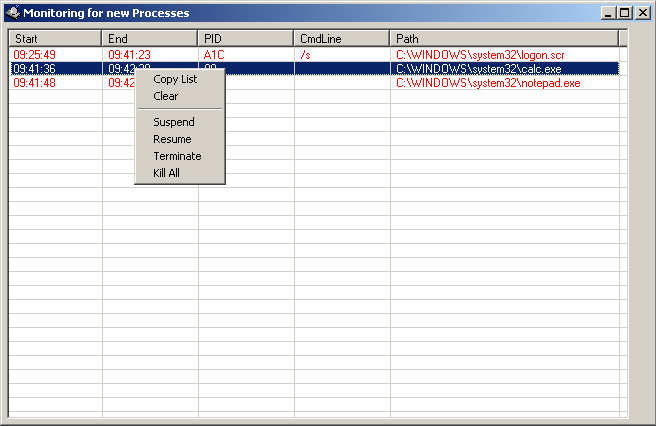
Task: Click the /s command line cell
Action: click(306, 54)
